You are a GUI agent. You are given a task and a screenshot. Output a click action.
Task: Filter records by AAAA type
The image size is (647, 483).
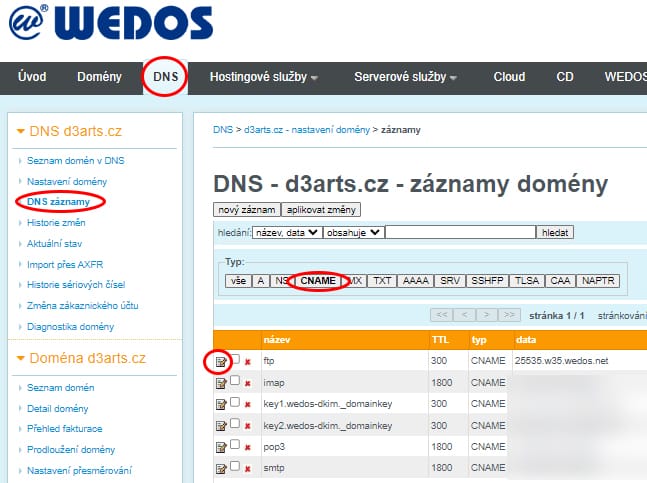click(416, 281)
